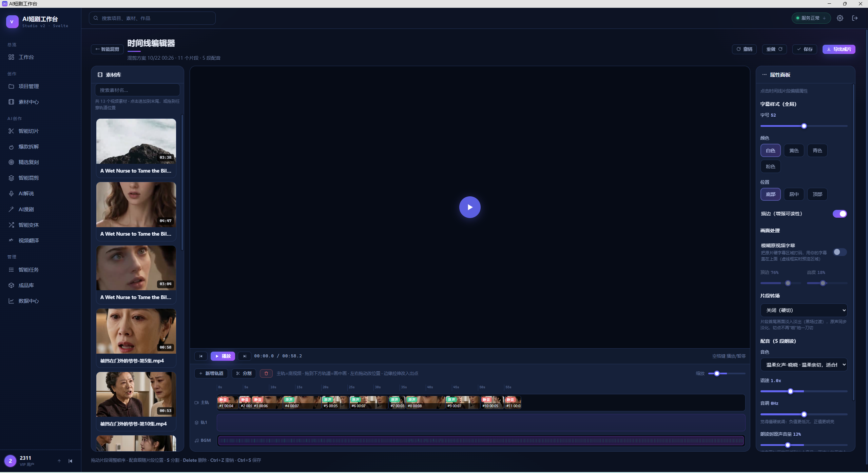
Task: Click the 搜索素材名 input field
Action: pos(137,90)
